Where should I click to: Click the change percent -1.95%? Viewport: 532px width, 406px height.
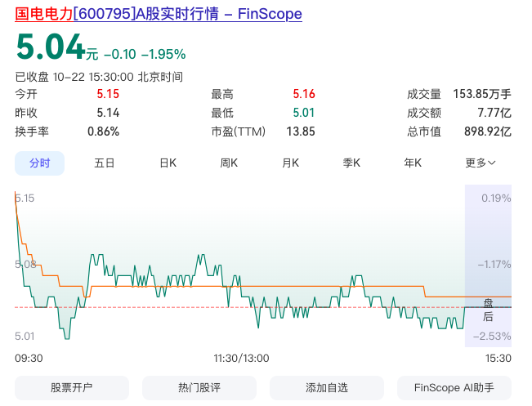tap(163, 54)
